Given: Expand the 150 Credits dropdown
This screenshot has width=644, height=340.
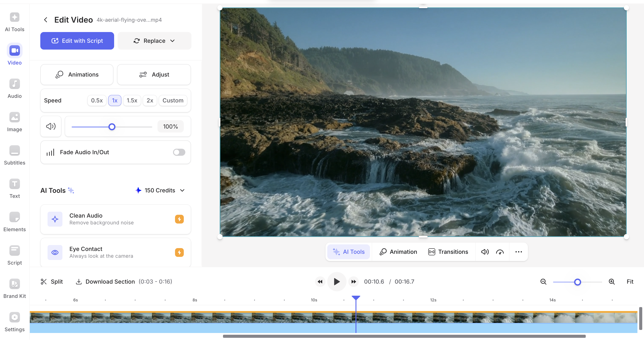Looking at the screenshot, I should (x=182, y=190).
